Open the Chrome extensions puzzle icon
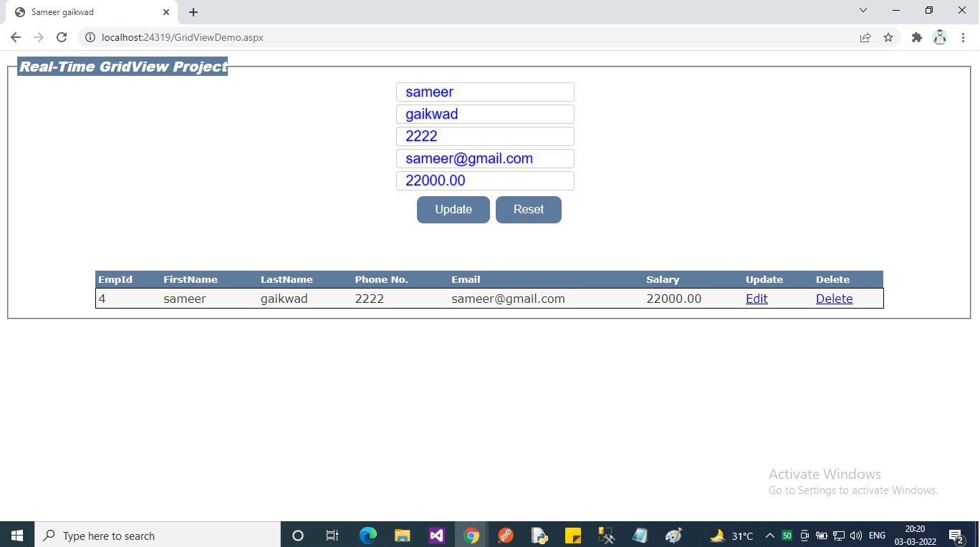980x547 pixels. [916, 37]
